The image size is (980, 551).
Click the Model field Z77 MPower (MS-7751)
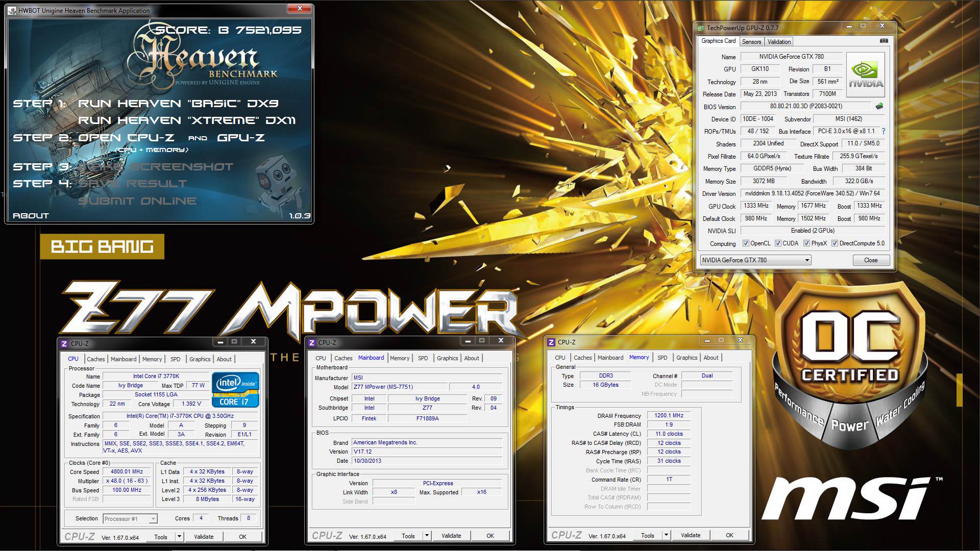(x=399, y=387)
